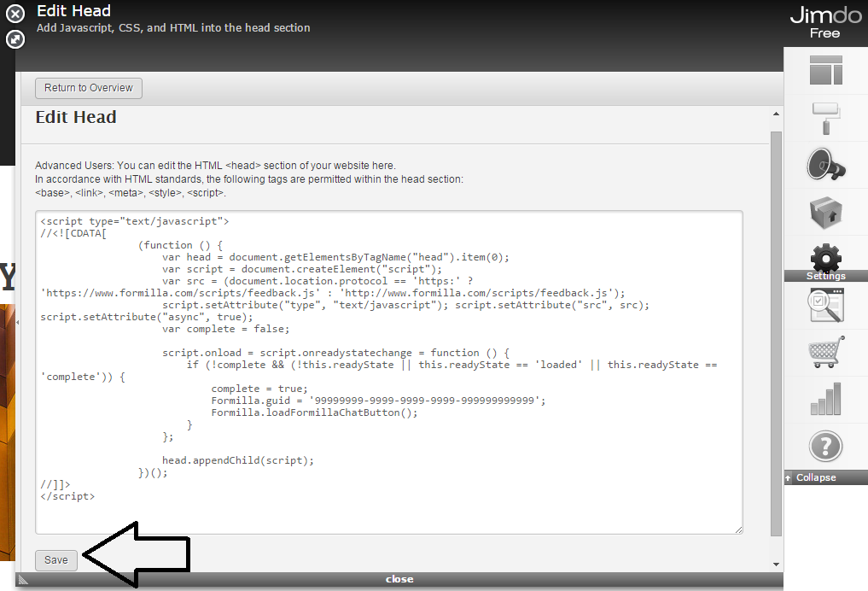Click the 'Formilla.loadFormillaChatButton();' line
Viewport: 868px width, 591px height.
(x=314, y=413)
